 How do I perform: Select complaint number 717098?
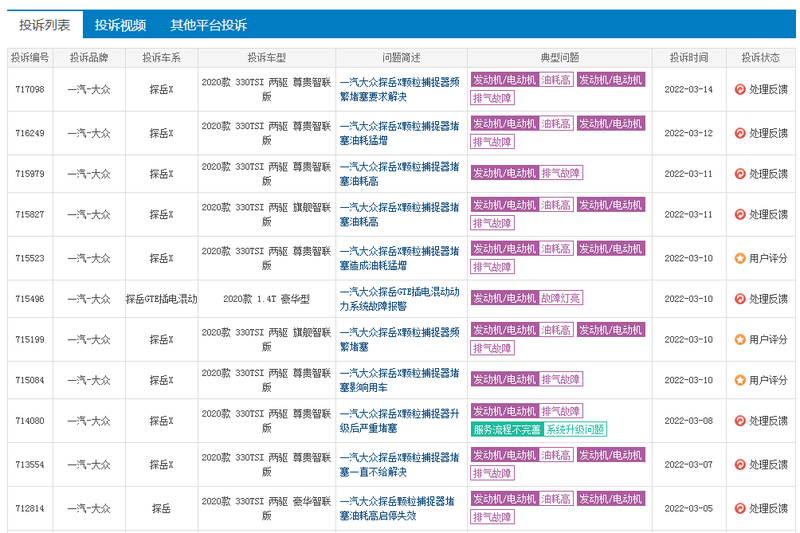30,89
